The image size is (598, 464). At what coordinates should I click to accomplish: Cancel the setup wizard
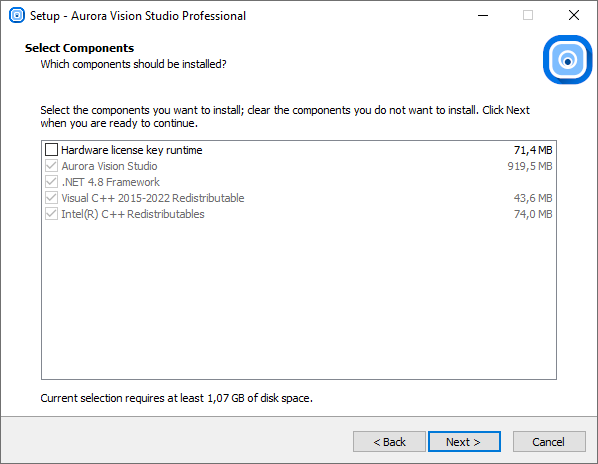(549, 442)
